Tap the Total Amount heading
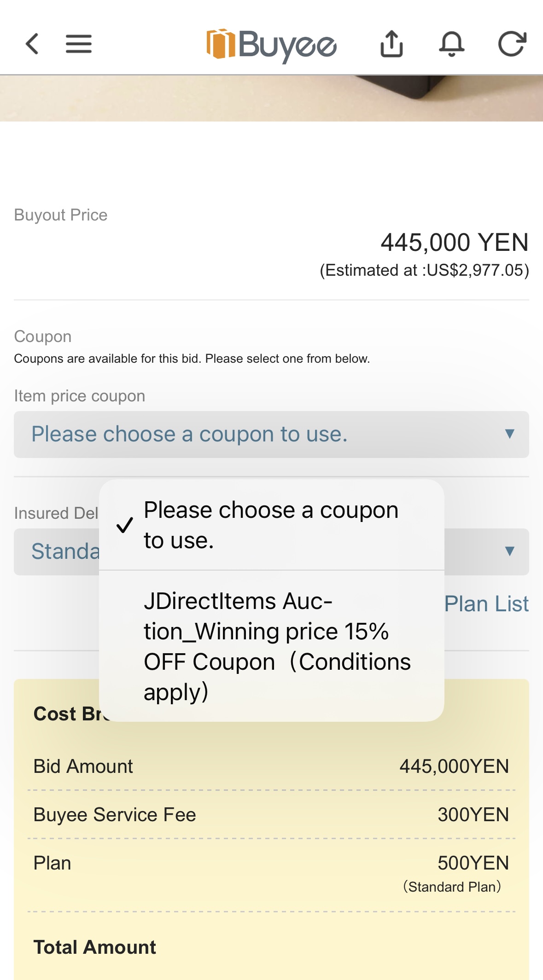Image resolution: width=543 pixels, height=980 pixels. (x=95, y=947)
